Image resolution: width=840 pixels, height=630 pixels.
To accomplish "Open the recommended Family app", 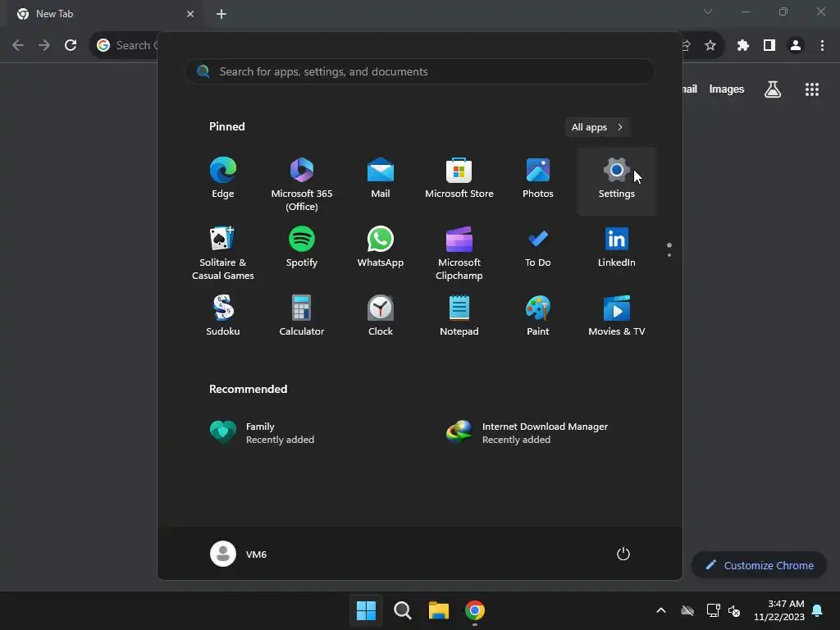I will click(x=300, y=433).
